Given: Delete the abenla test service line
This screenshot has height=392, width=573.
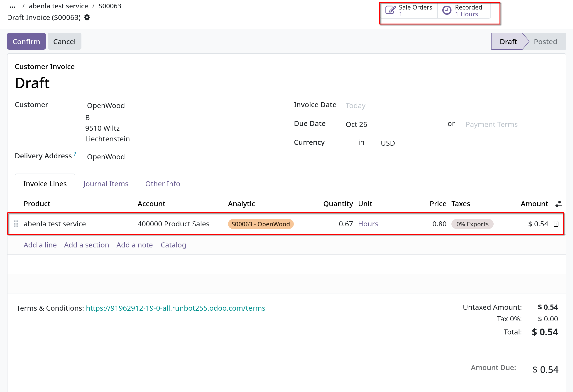Looking at the screenshot, I should click(556, 224).
